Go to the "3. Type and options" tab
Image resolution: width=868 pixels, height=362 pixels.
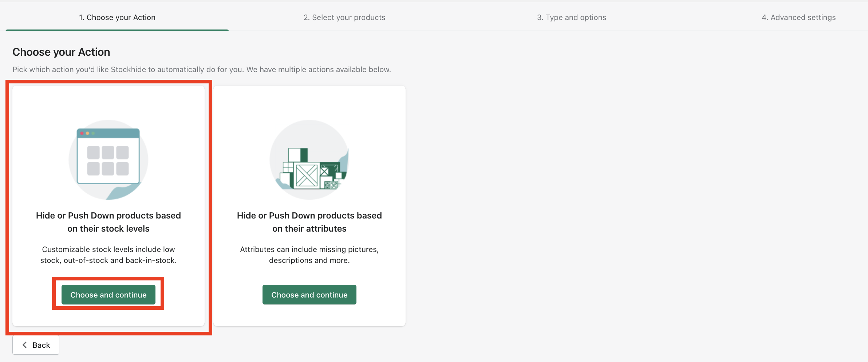(x=571, y=17)
